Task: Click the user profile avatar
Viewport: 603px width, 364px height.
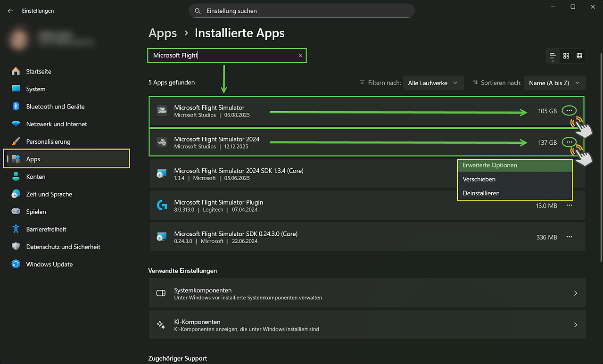Action: (19, 40)
